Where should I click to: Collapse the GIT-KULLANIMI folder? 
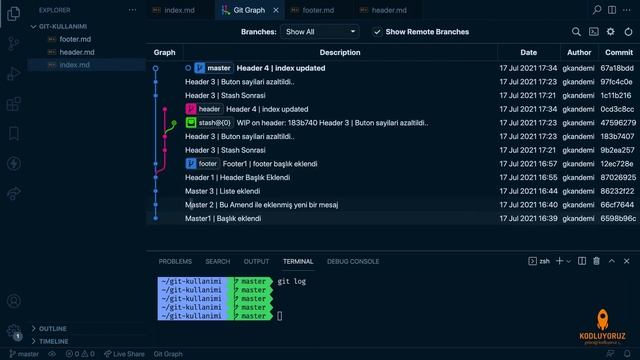62,26
